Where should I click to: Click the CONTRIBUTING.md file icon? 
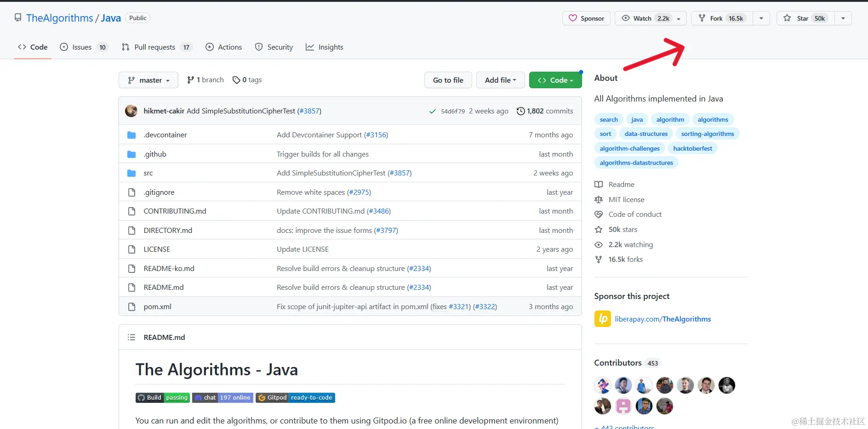[131, 211]
